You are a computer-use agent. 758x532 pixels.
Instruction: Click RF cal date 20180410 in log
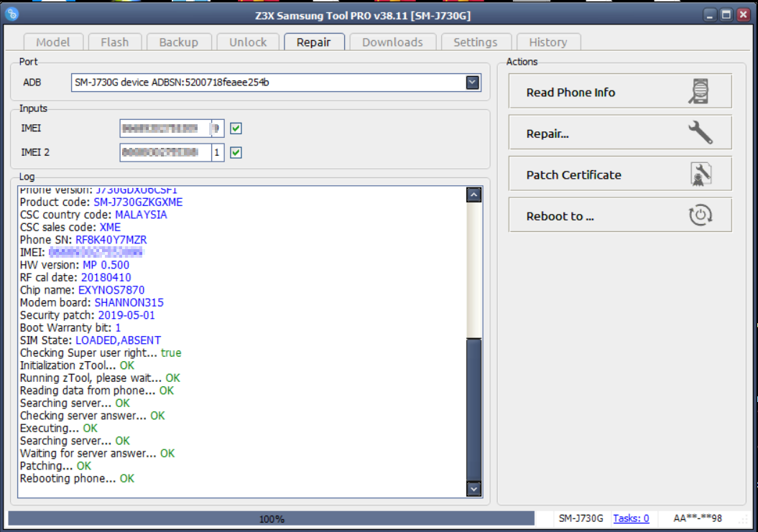[106, 277]
